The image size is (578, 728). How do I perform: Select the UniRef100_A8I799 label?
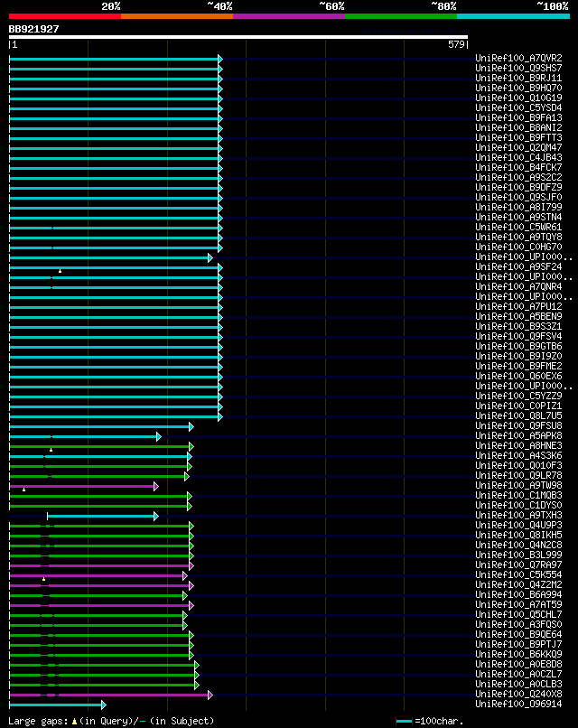(518, 207)
